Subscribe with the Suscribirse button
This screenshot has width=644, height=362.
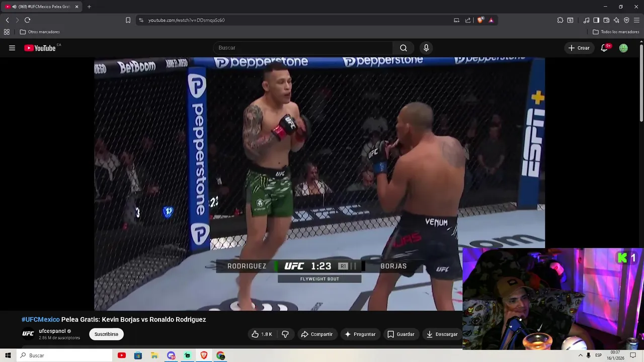point(106,334)
